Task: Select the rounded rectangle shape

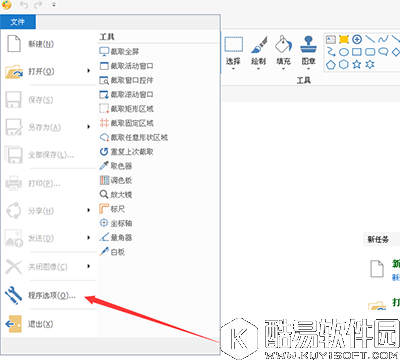Action: click(x=370, y=52)
